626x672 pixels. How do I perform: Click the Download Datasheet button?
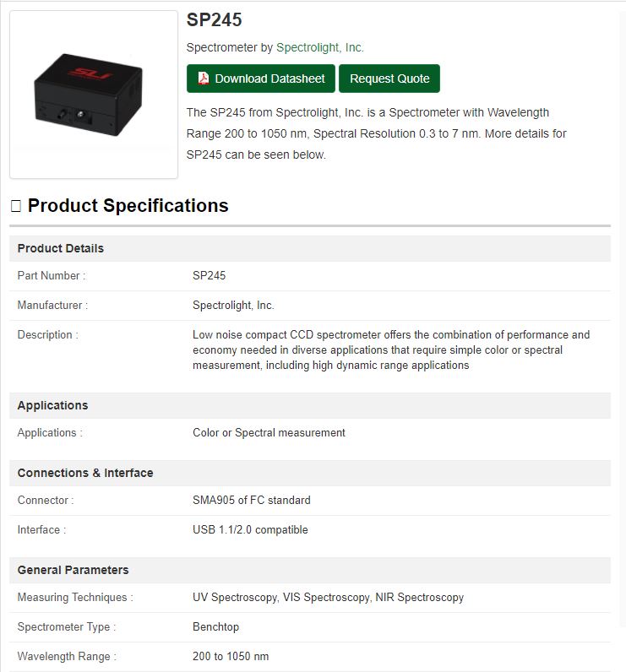(261, 79)
